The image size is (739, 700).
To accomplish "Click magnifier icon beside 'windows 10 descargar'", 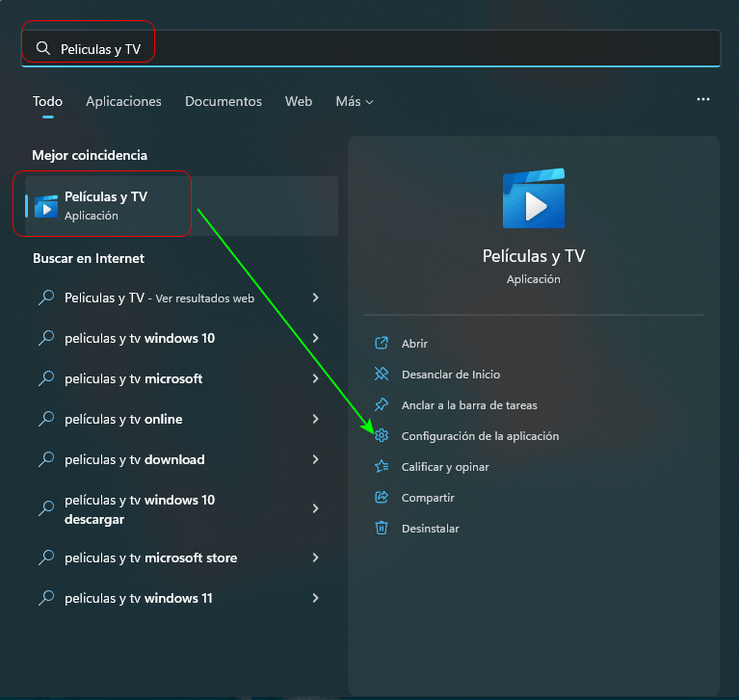I will click(x=46, y=508).
